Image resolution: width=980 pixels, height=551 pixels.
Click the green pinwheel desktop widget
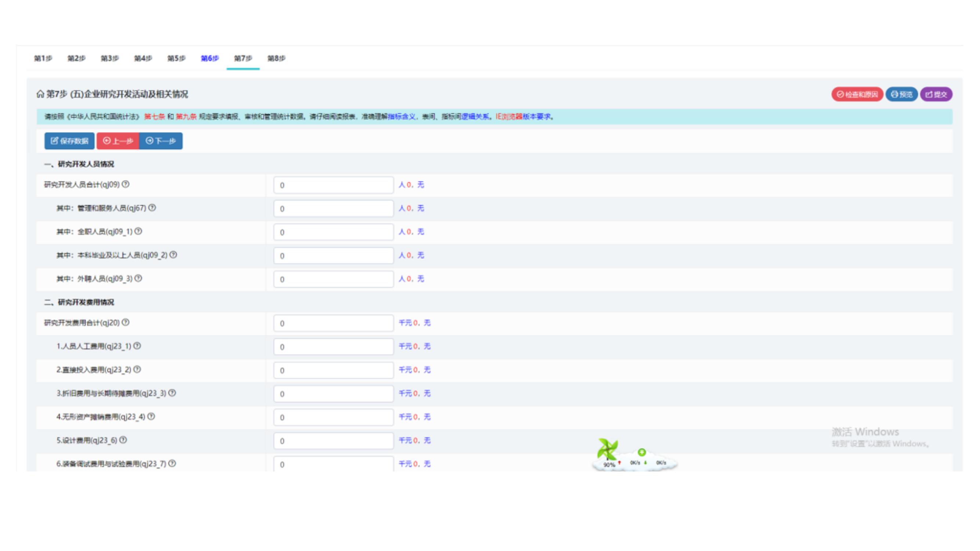coord(607,450)
